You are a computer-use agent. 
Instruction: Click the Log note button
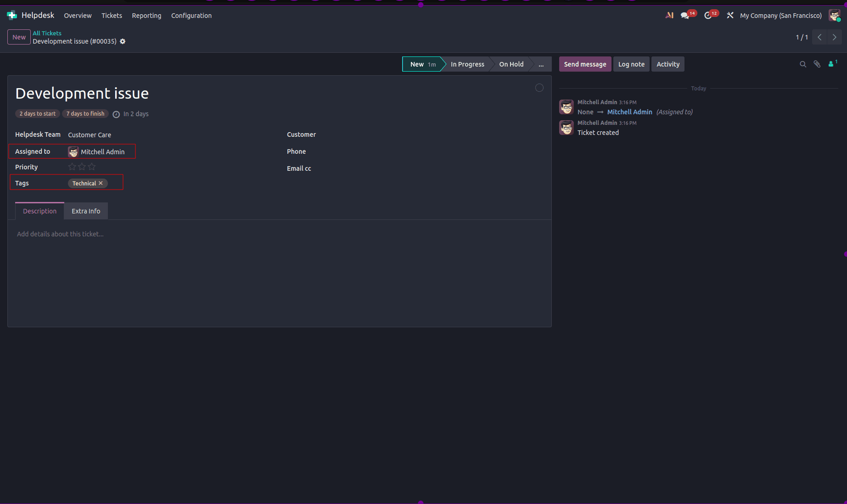631,64
